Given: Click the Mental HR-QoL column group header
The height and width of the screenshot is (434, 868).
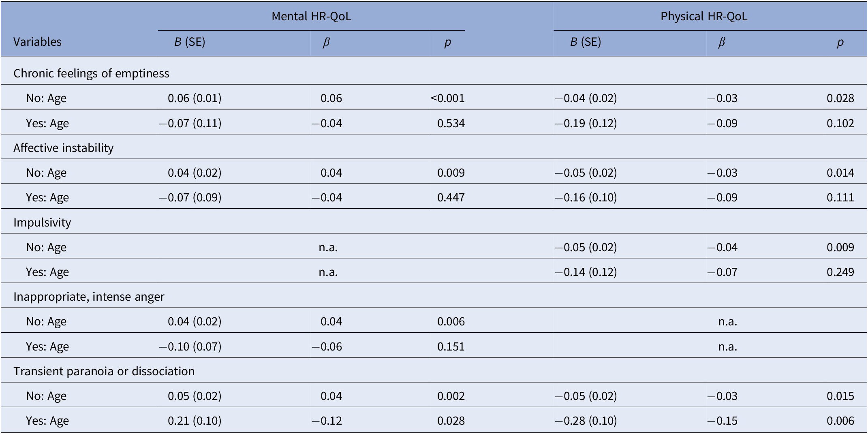Looking at the screenshot, I should pyautogui.click(x=311, y=16).
